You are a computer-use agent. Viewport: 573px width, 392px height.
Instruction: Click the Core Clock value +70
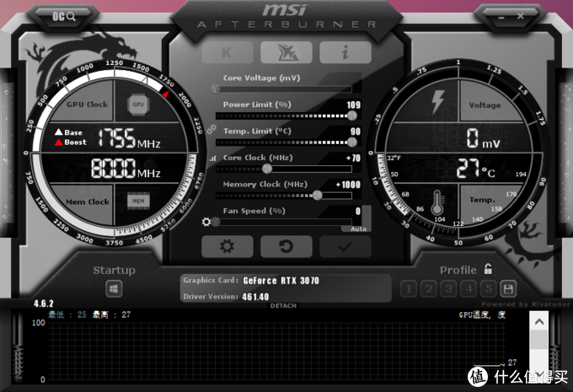353,158
